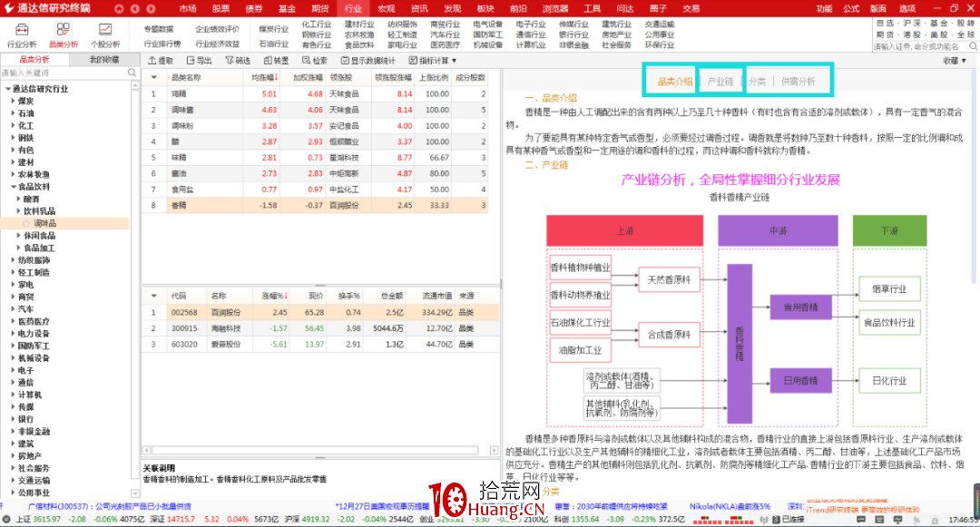Open the 宏观 menu

tap(387, 9)
